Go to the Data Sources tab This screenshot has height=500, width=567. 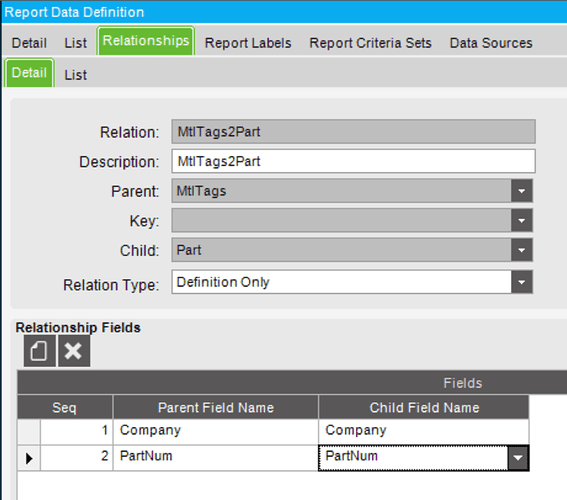click(491, 43)
